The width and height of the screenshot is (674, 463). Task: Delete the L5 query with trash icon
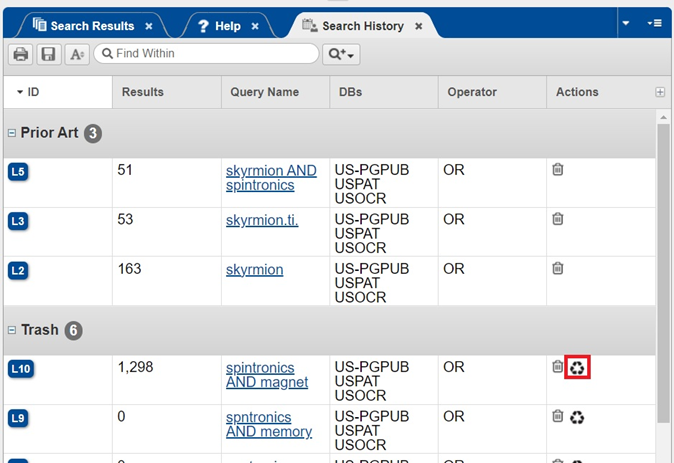pos(558,169)
